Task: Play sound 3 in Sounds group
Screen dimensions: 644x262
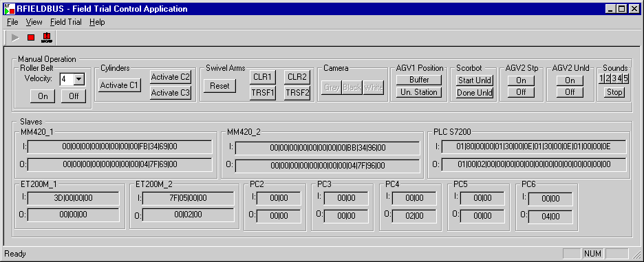Action: tap(614, 78)
